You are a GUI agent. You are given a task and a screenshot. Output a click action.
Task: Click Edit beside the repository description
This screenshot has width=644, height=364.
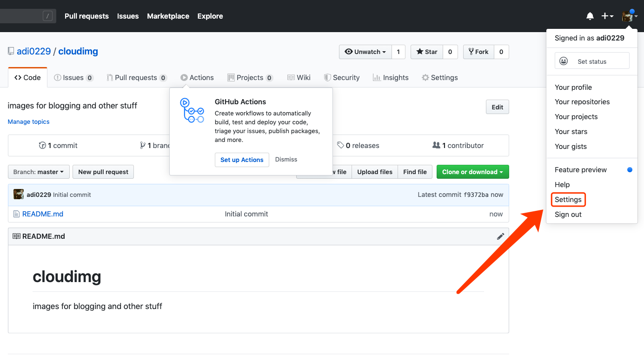(498, 107)
